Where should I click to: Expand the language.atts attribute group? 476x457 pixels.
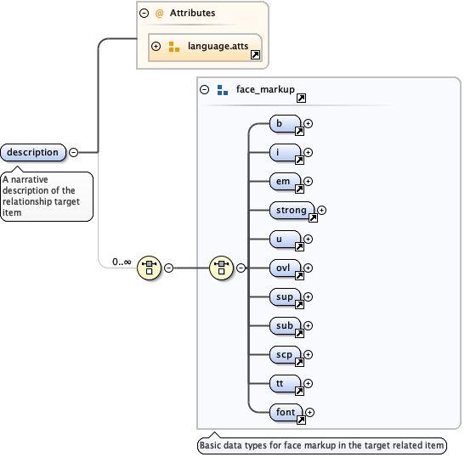(x=156, y=47)
